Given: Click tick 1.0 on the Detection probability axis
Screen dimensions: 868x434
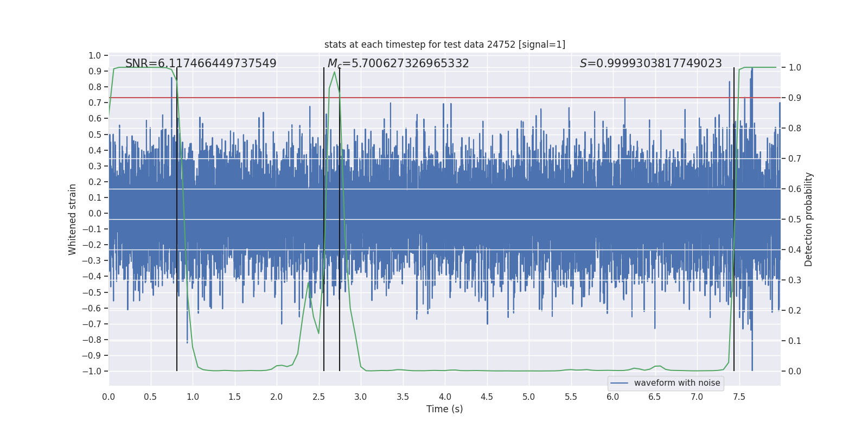Looking at the screenshot, I should 795,67.
